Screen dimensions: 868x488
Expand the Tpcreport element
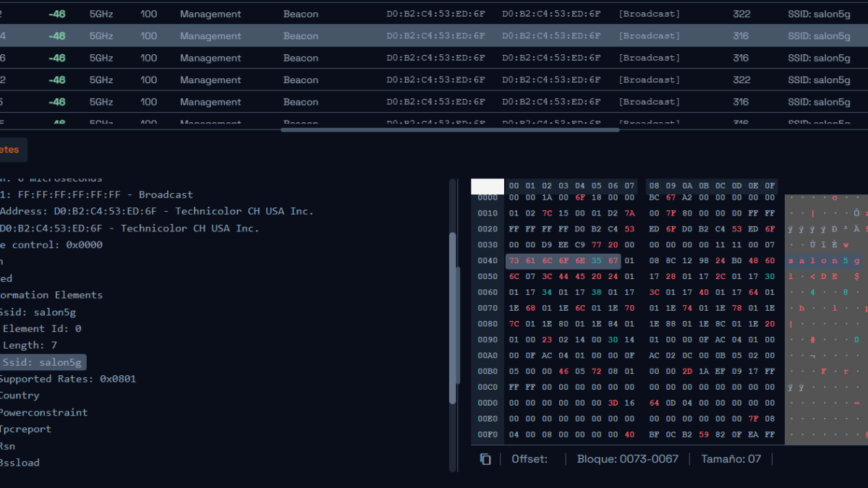coord(25,429)
